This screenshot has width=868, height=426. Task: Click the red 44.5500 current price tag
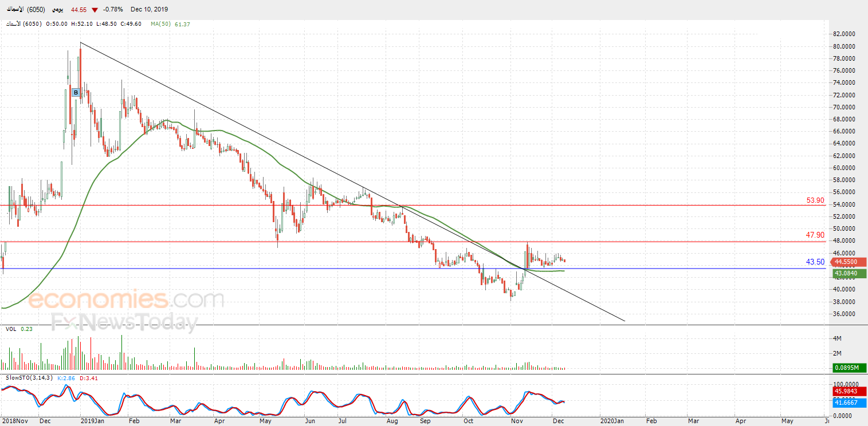tap(849, 262)
